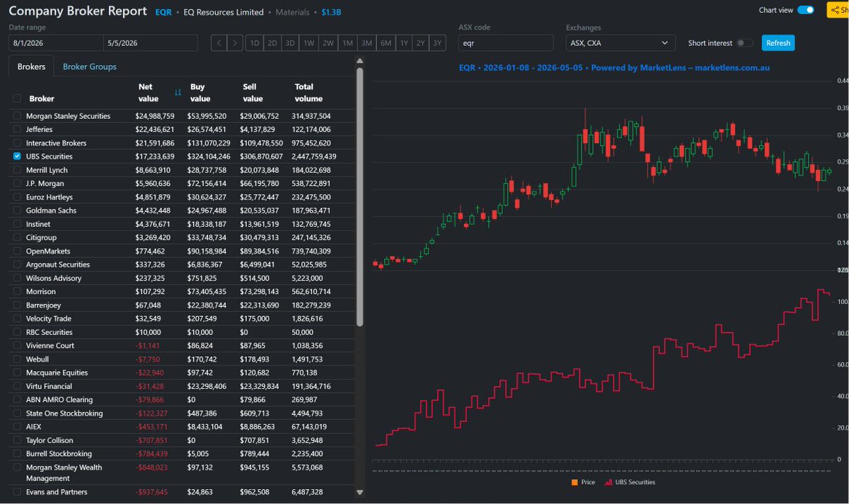This screenshot has width=849, height=504.
Task: Sort by the Total volume column header
Action: point(308,93)
